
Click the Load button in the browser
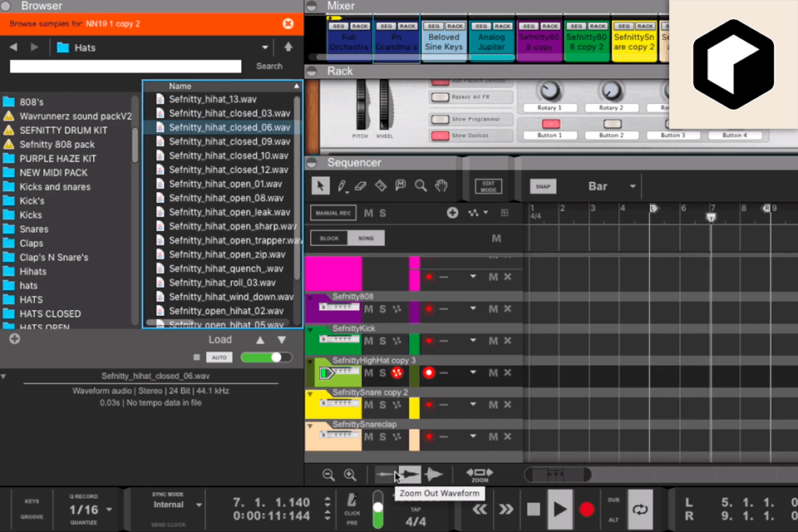coord(219,339)
